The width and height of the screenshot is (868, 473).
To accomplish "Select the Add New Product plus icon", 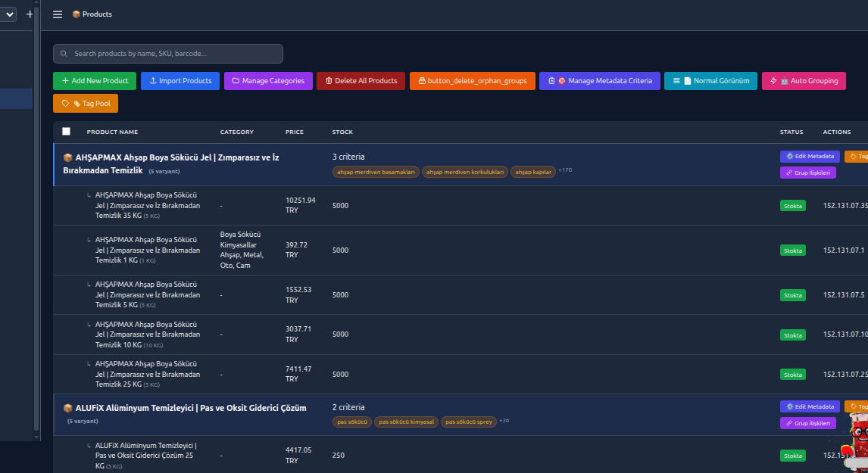I will pos(66,80).
